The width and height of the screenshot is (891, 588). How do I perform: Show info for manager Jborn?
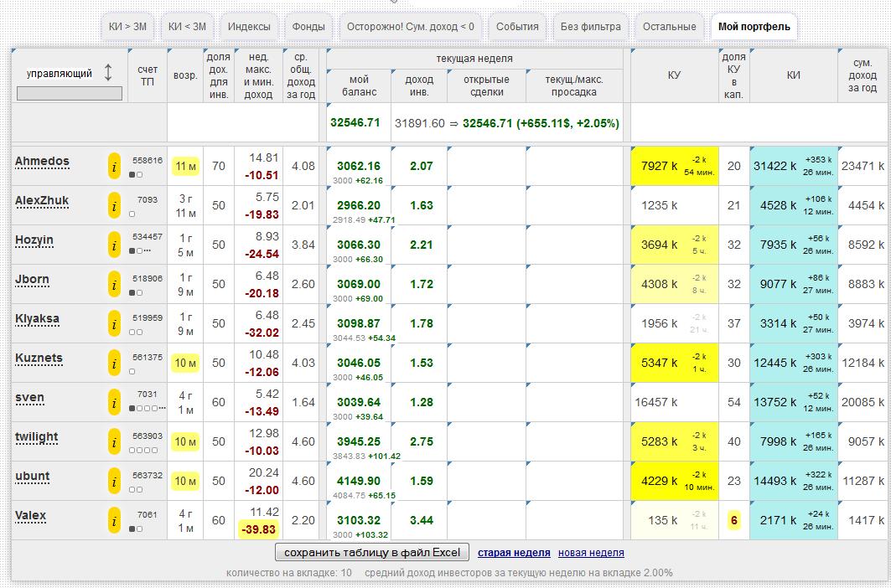[x=114, y=284]
